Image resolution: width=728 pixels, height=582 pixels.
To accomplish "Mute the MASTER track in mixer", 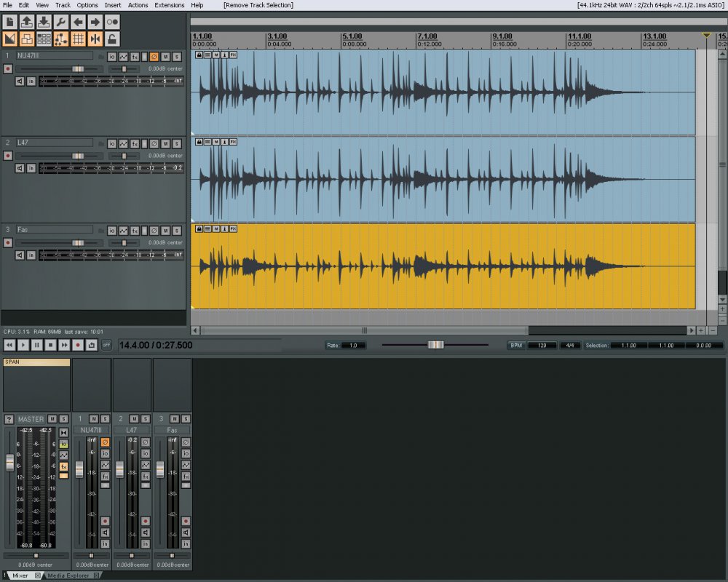I will click(52, 419).
